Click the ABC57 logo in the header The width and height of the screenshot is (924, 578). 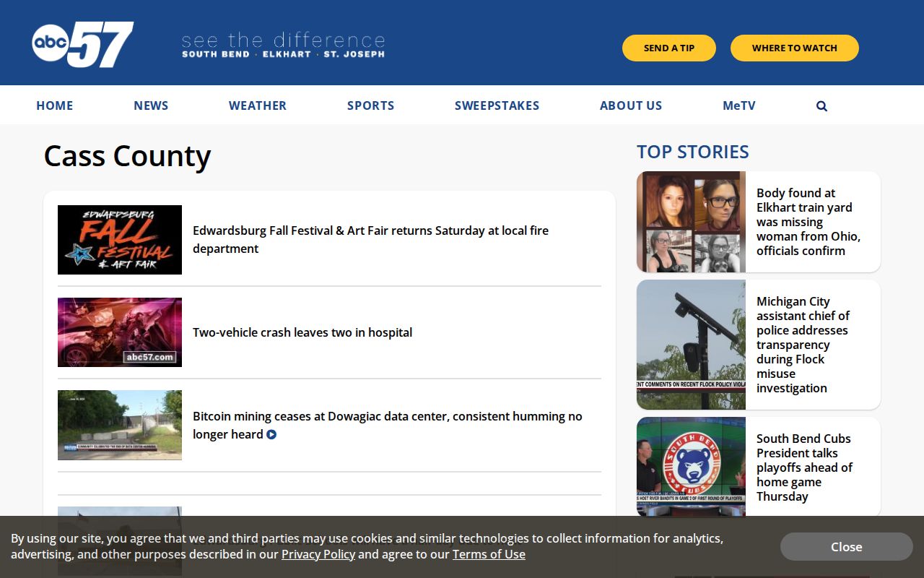click(83, 44)
